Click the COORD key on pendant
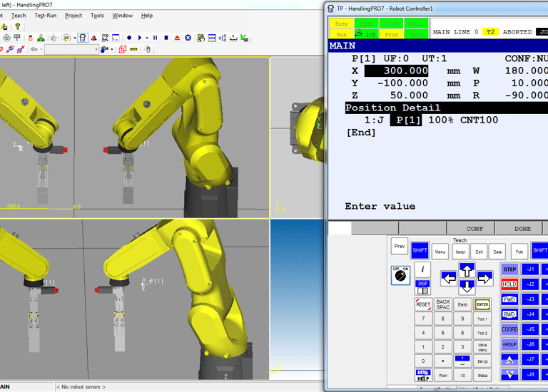 (x=509, y=329)
